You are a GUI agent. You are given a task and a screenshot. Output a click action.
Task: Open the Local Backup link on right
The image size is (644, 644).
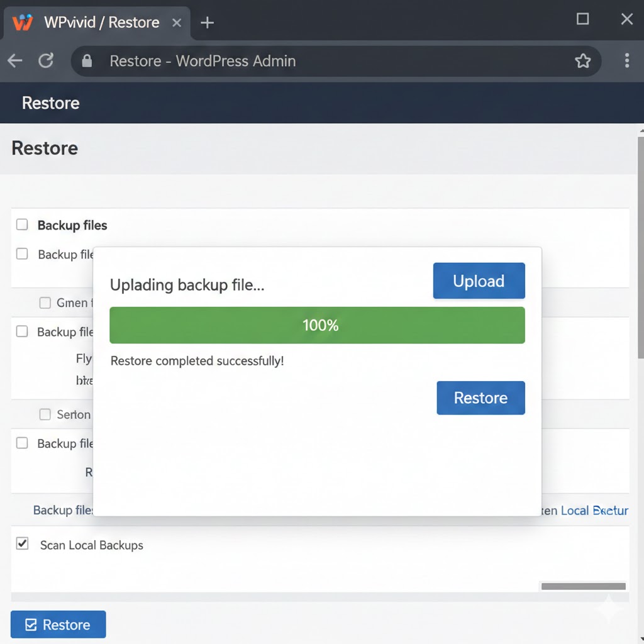click(594, 510)
